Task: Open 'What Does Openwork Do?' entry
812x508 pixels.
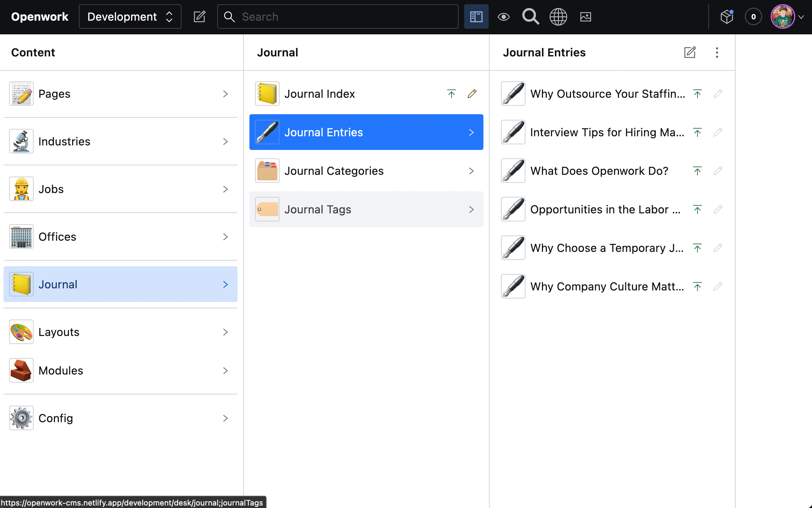Action: (599, 171)
